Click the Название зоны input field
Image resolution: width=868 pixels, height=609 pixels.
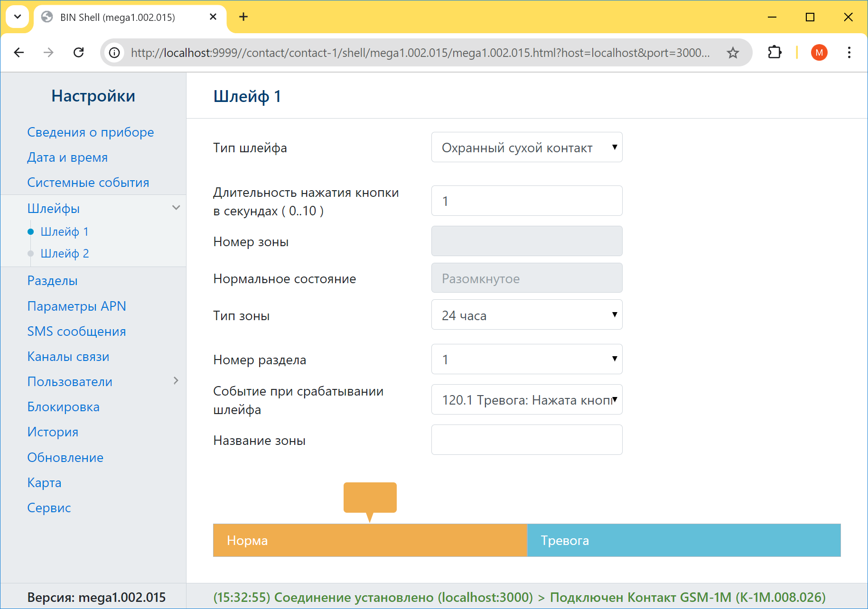[526, 440]
